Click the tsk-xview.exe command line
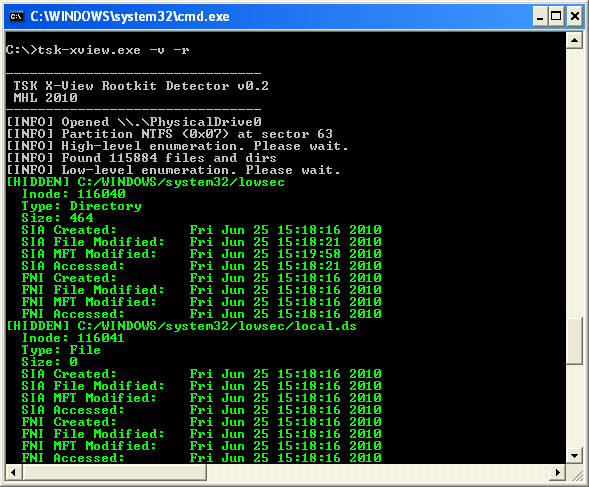The height and width of the screenshot is (487, 589). click(98, 50)
